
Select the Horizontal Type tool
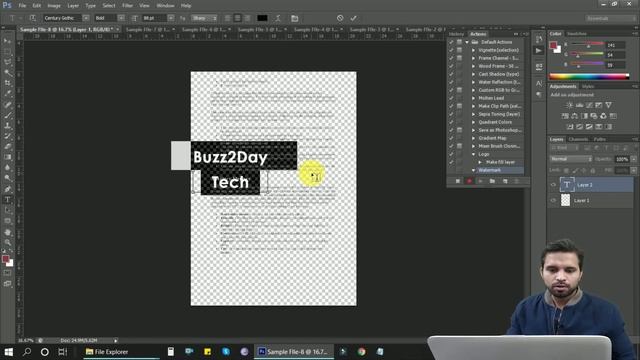(x=7, y=200)
